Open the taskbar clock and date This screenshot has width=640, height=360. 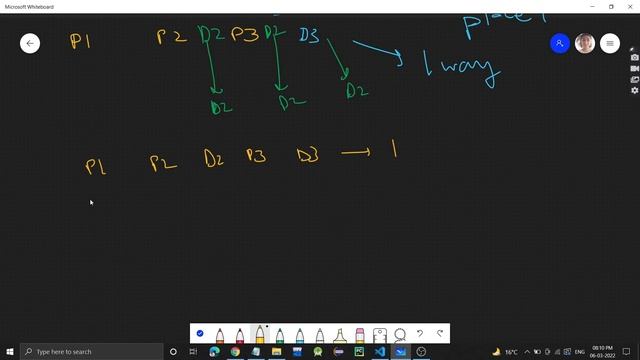[x=602, y=351]
